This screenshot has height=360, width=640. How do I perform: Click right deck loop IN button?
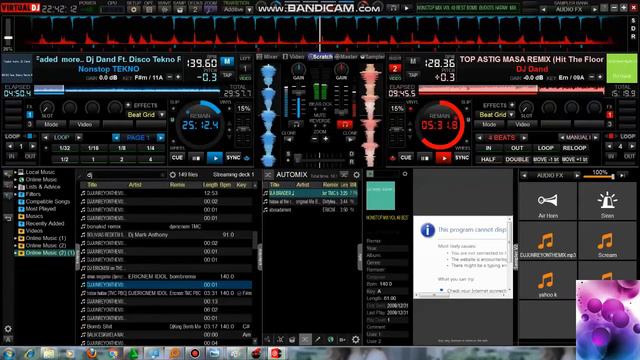(489, 148)
